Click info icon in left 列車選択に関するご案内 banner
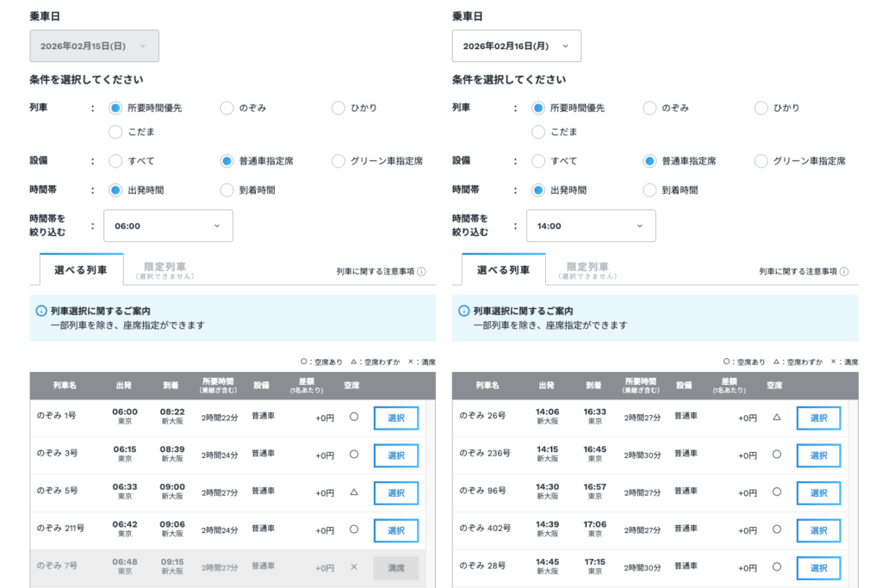 coord(40,311)
